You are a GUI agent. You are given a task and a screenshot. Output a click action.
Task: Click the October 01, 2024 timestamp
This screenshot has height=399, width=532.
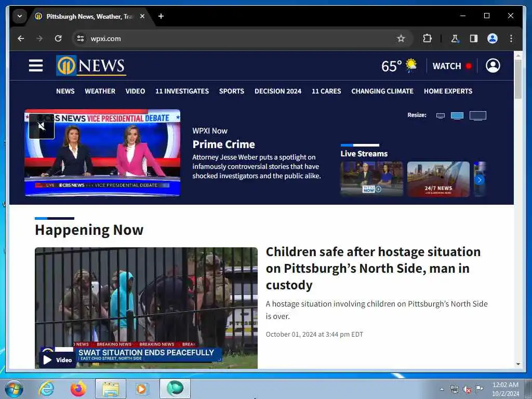(314, 335)
